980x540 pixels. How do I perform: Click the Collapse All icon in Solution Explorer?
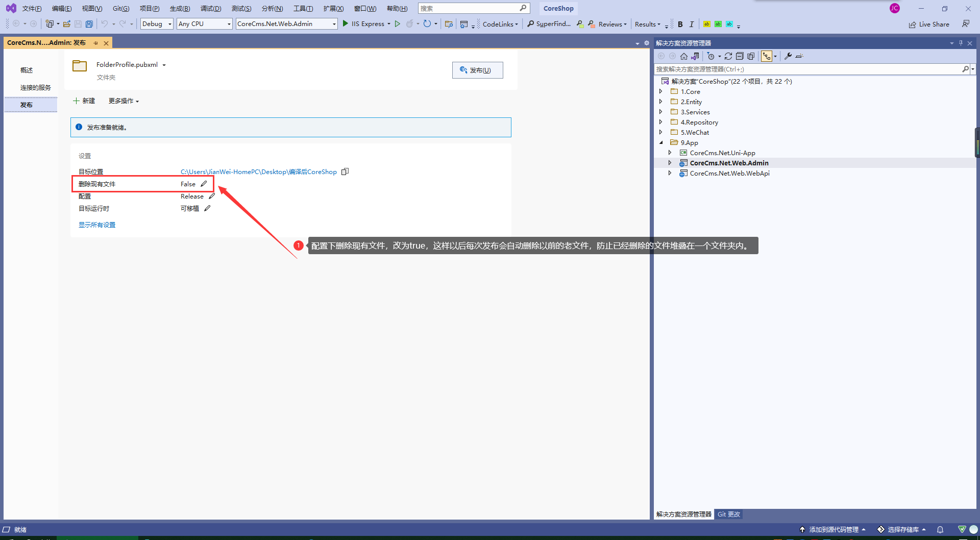point(740,56)
